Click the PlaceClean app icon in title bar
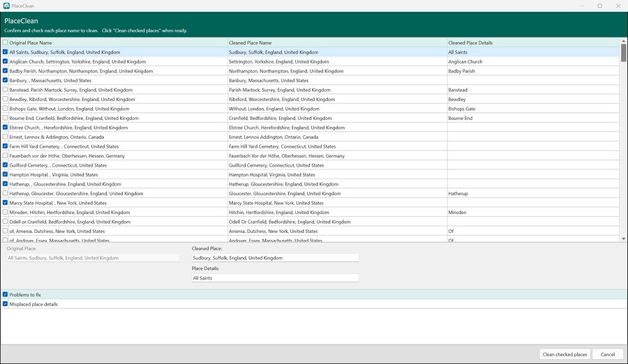 [6, 6]
